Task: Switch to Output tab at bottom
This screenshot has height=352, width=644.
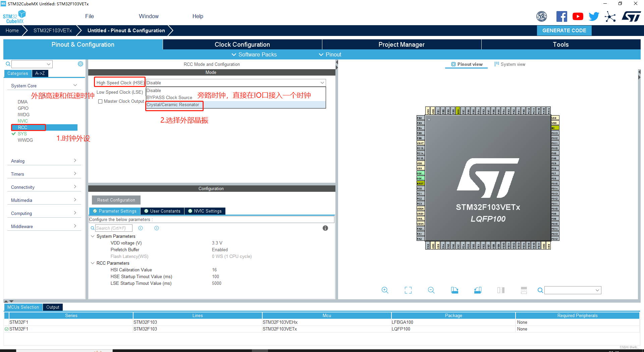Action: pyautogui.click(x=53, y=307)
